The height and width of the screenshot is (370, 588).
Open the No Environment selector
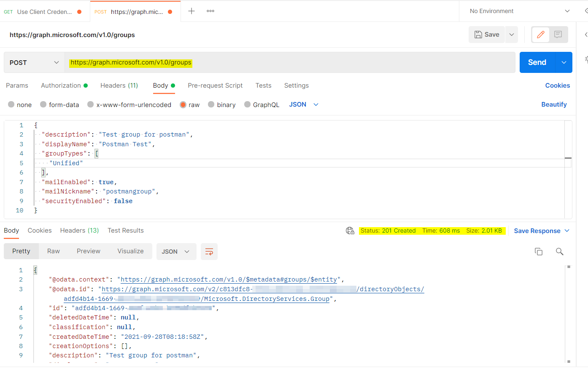519,11
